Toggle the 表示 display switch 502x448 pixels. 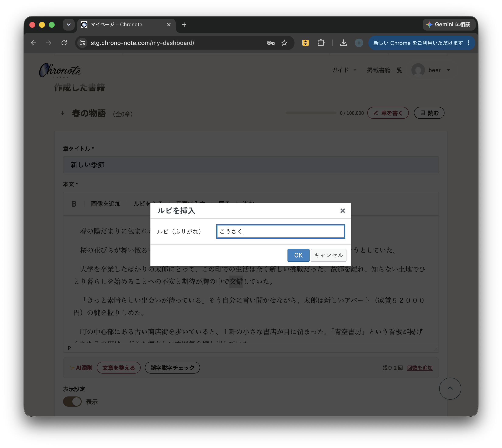click(x=72, y=402)
